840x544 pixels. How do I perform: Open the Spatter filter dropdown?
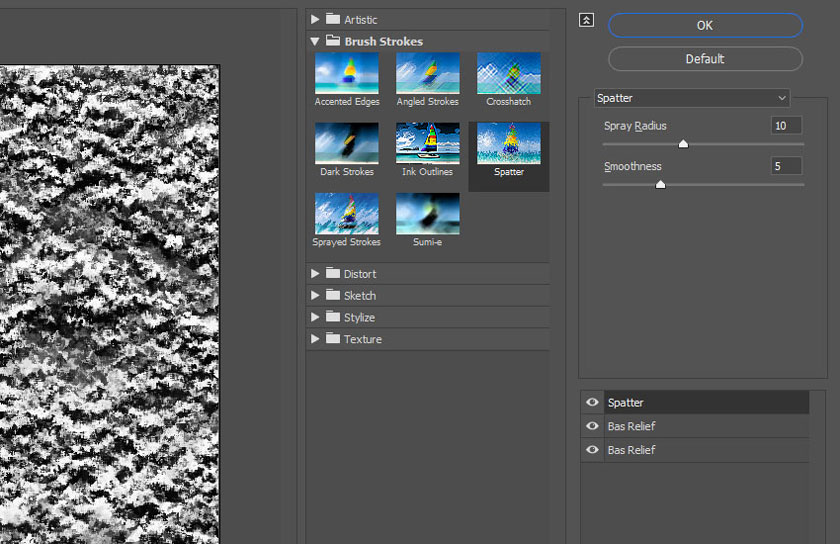click(x=692, y=98)
